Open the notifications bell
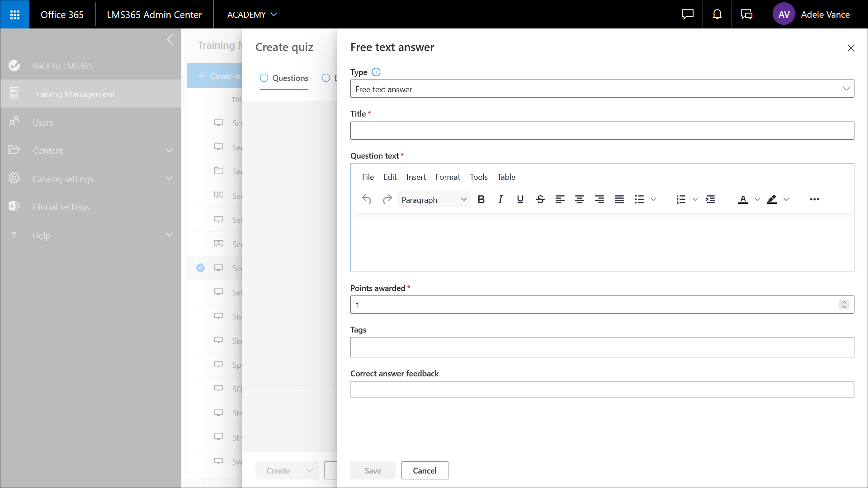The height and width of the screenshot is (488, 868). pyautogui.click(x=717, y=14)
